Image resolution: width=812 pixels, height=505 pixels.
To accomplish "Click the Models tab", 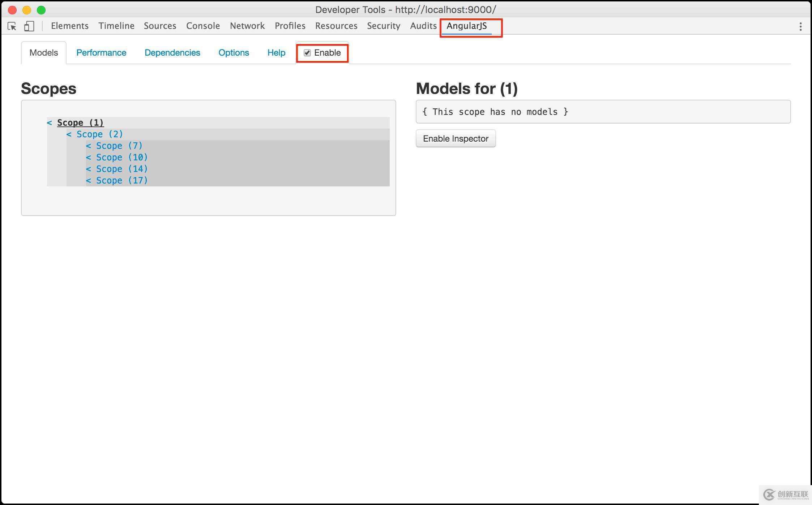I will point(44,53).
